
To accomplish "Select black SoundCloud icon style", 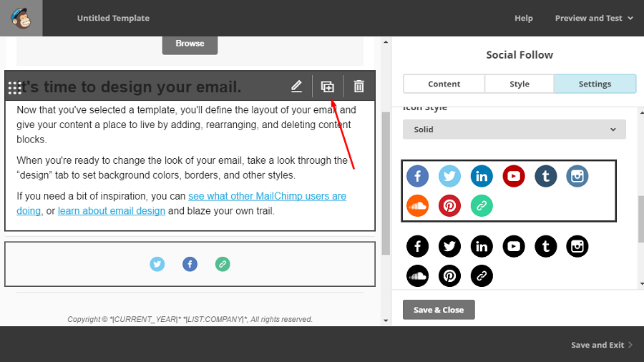I will click(417, 276).
